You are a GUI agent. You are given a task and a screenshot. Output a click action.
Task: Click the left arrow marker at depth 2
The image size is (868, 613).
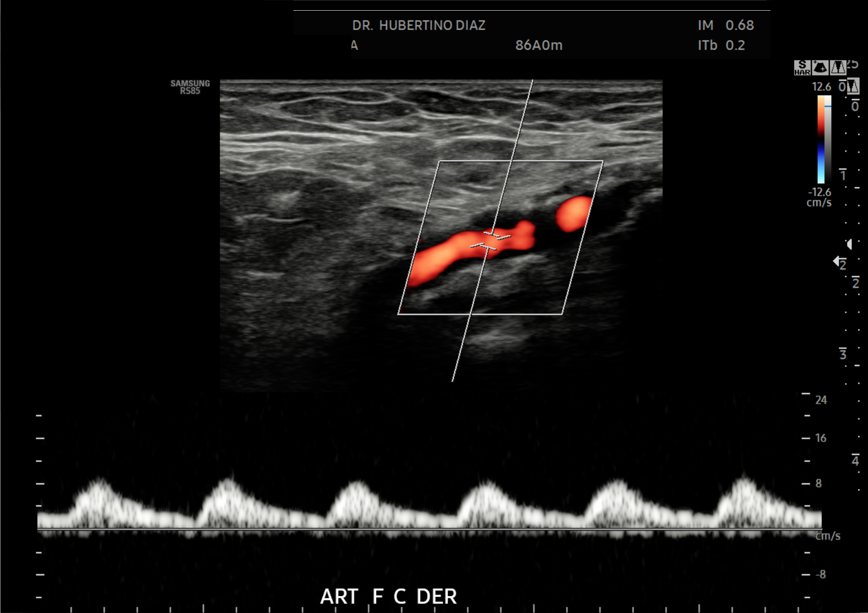(x=836, y=261)
